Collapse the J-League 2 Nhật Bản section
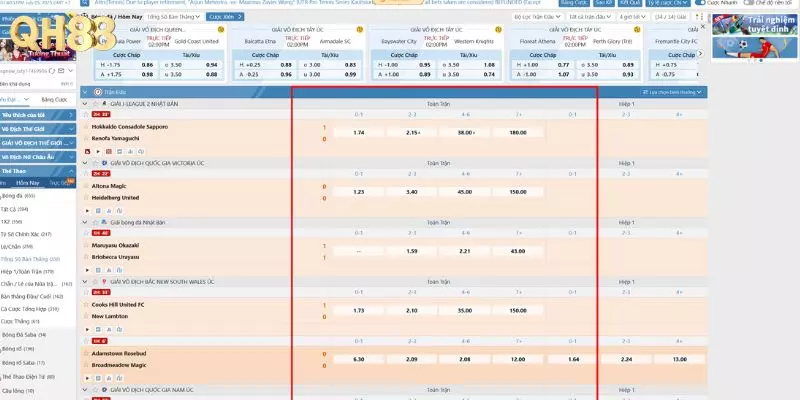This screenshot has width=800, height=400. (x=84, y=103)
